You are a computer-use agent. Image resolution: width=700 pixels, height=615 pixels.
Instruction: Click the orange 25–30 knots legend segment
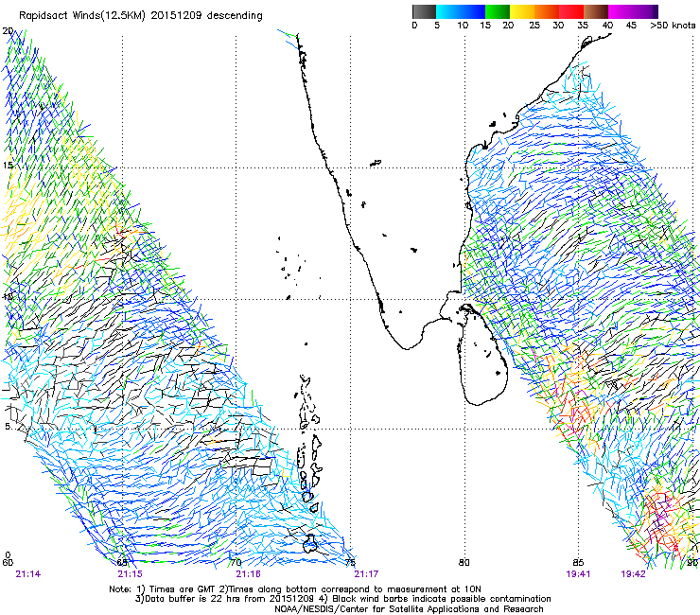547,11
